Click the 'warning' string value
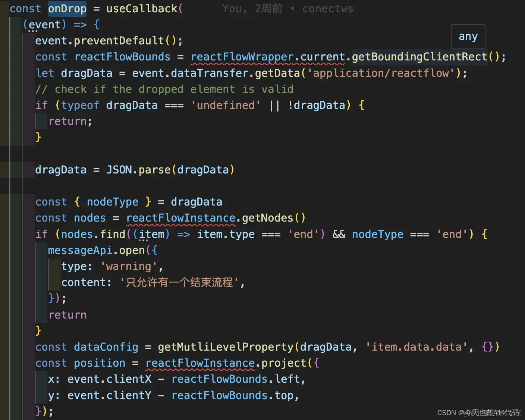The image size is (525, 420). (x=129, y=266)
